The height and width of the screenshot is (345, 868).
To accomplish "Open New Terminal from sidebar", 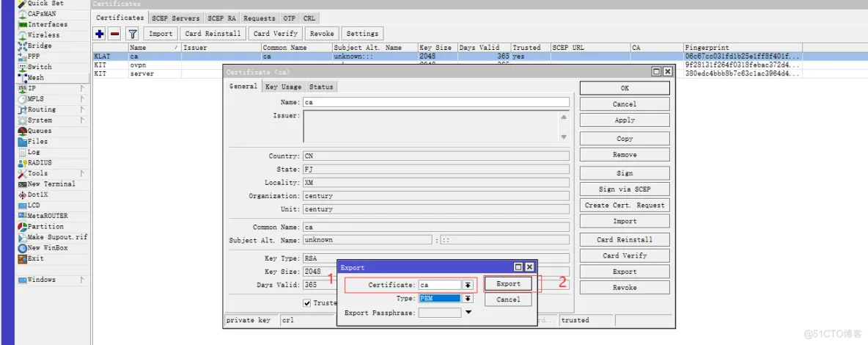I will (x=51, y=184).
